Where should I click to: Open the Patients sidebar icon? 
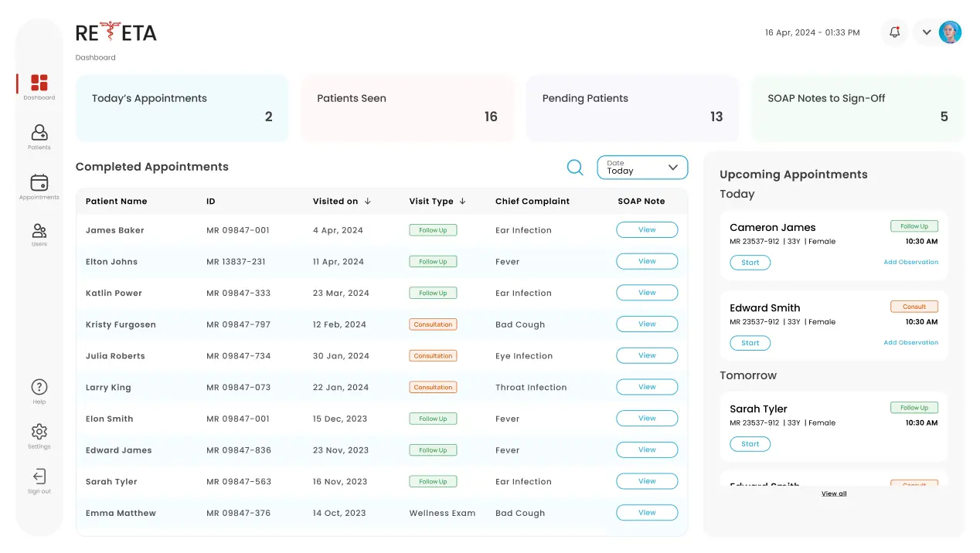click(39, 134)
